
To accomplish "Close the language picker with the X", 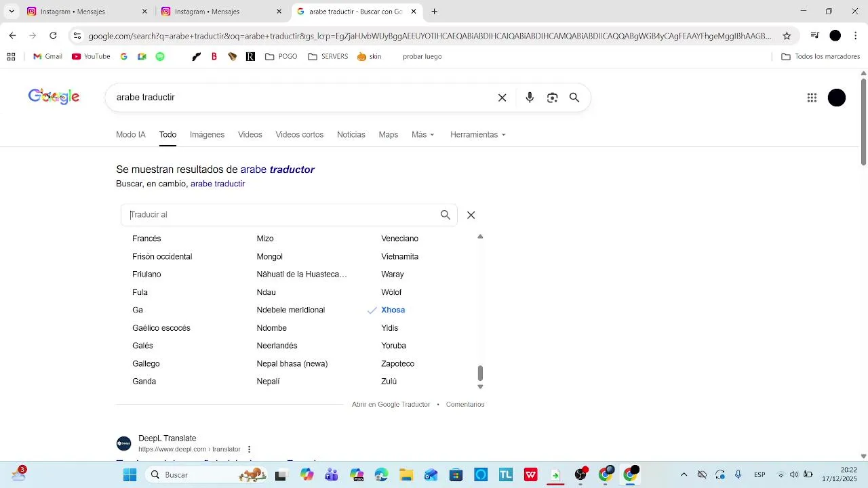I will coord(471,215).
